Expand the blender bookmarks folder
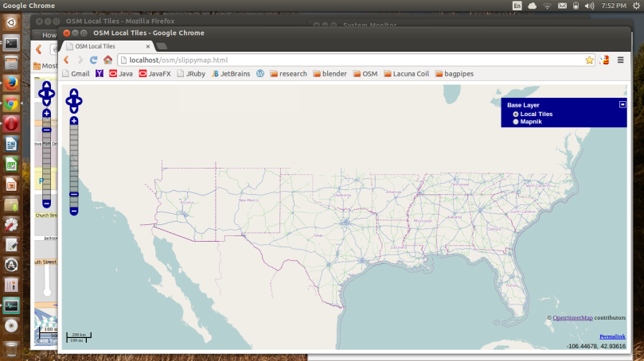 pos(330,74)
